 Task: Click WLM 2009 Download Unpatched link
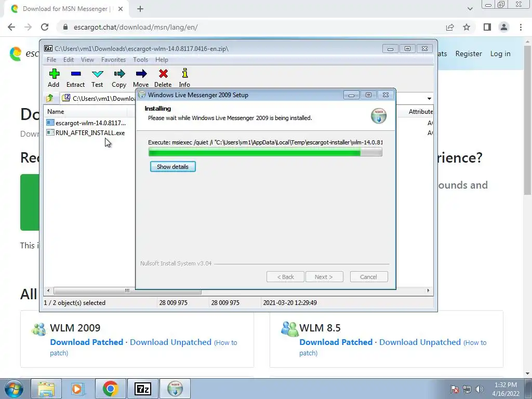pos(170,342)
